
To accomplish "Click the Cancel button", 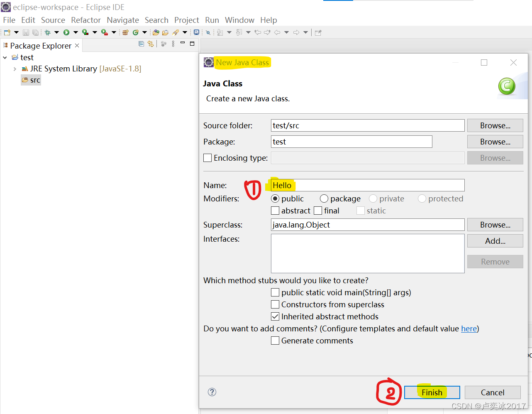I will click(x=493, y=392).
